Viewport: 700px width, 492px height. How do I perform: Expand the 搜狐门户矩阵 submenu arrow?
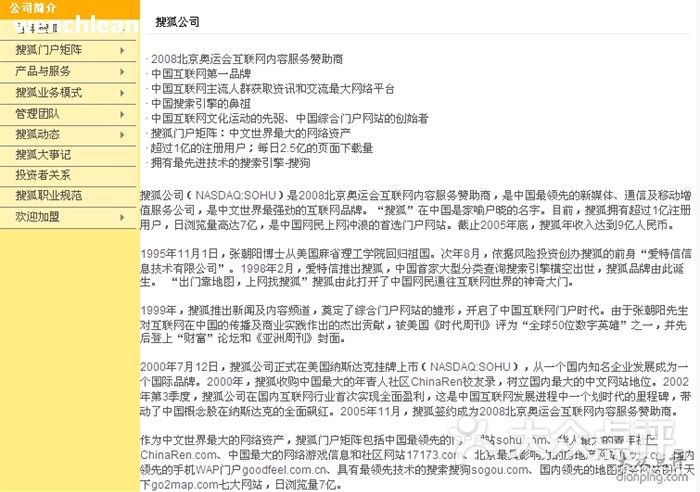click(122, 50)
